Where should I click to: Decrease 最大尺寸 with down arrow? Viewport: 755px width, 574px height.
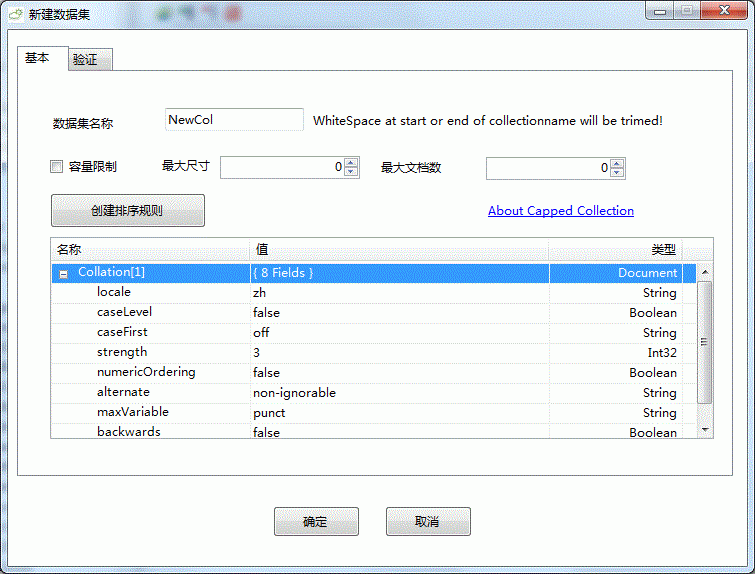(x=351, y=172)
